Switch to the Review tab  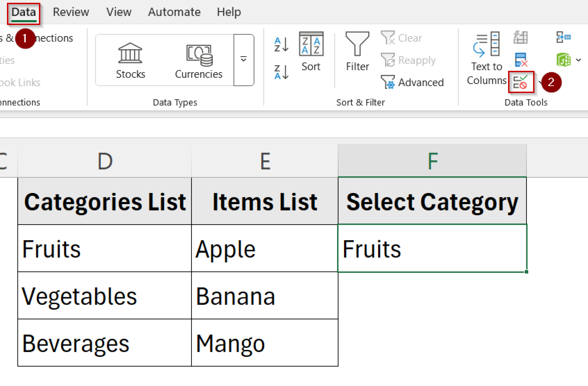(x=71, y=12)
